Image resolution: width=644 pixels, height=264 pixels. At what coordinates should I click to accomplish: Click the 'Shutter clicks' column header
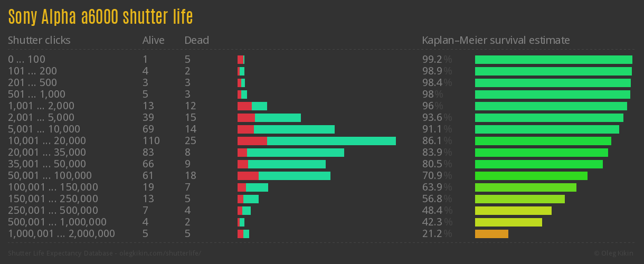coord(39,40)
